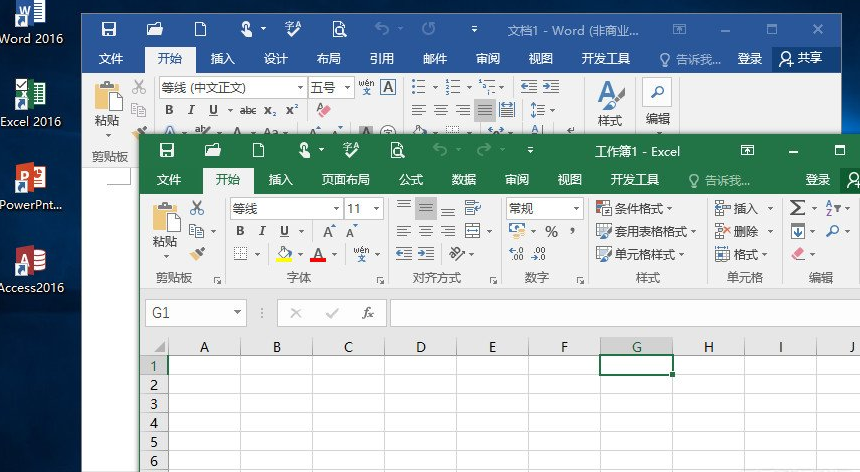Increase decimal places in Excel
The height and width of the screenshot is (472, 860).
(517, 254)
